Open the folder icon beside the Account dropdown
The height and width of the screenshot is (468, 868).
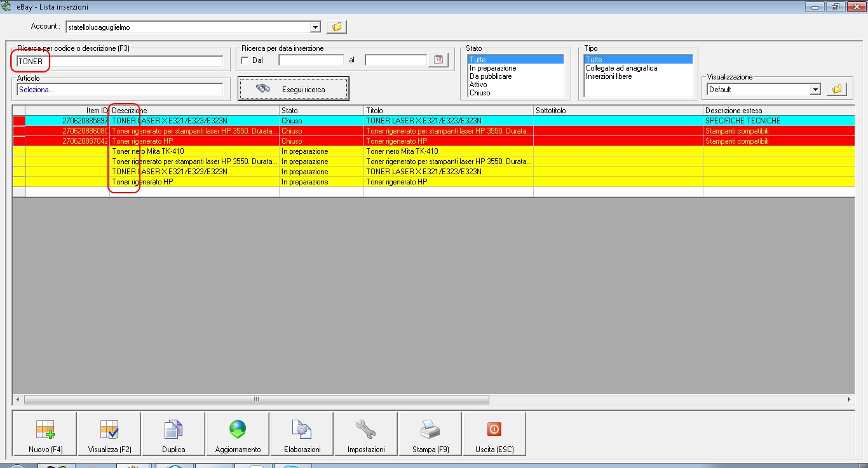(x=337, y=27)
